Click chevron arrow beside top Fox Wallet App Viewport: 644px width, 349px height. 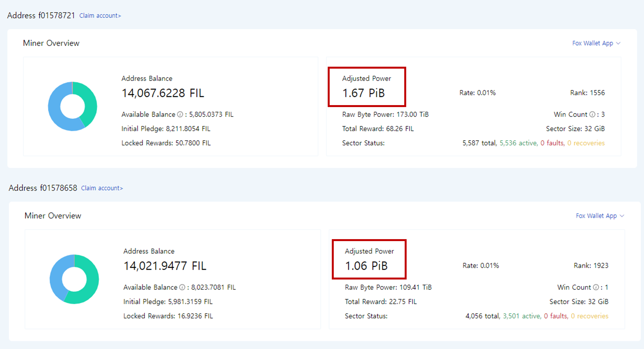[618, 43]
